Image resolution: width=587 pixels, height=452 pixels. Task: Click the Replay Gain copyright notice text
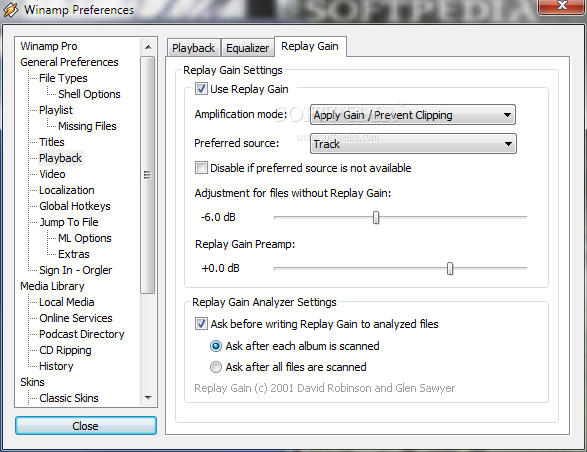pyautogui.click(x=325, y=388)
